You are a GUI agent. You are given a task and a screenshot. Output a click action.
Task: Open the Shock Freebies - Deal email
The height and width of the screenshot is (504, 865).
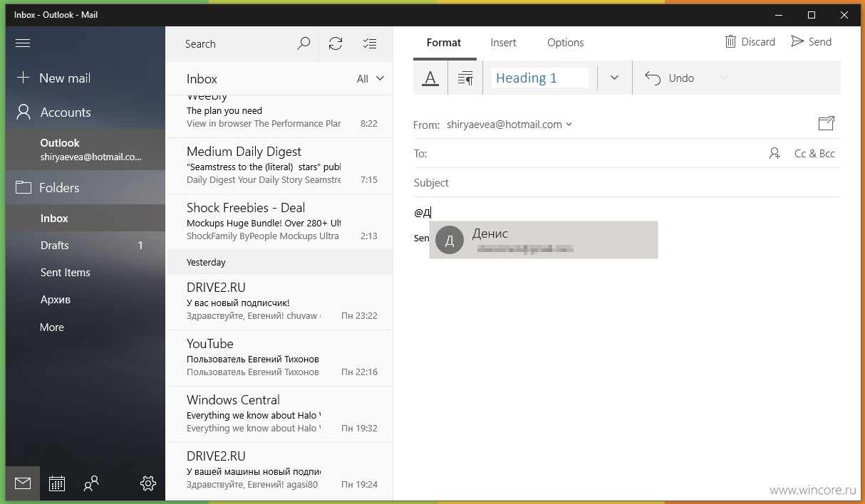pos(279,222)
